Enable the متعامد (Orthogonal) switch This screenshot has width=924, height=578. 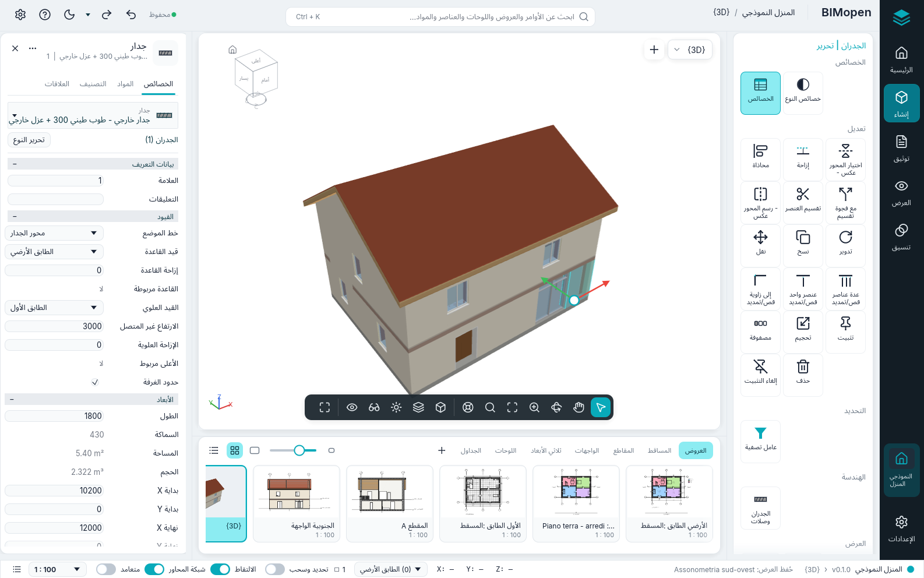click(x=106, y=569)
